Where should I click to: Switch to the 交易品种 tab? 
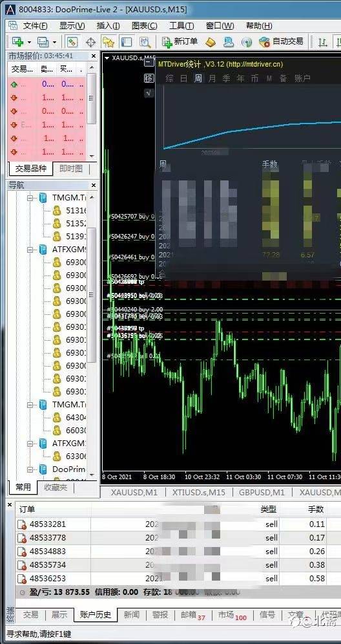click(31, 169)
